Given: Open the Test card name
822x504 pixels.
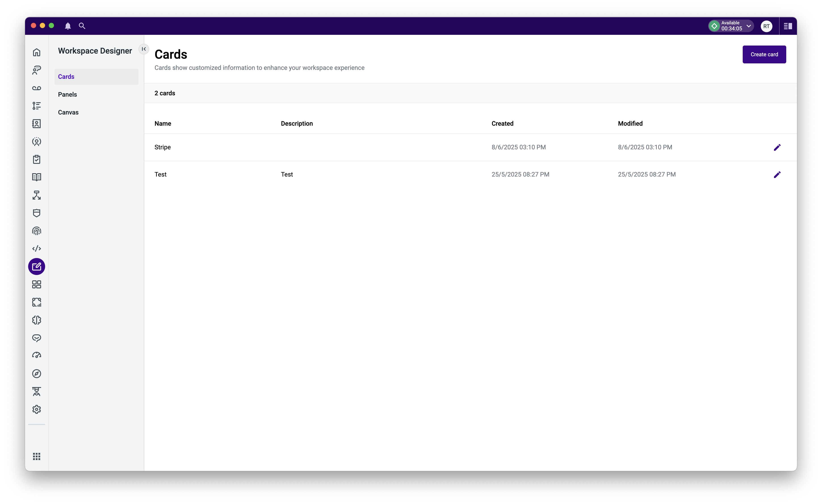Looking at the screenshot, I should pyautogui.click(x=160, y=175).
